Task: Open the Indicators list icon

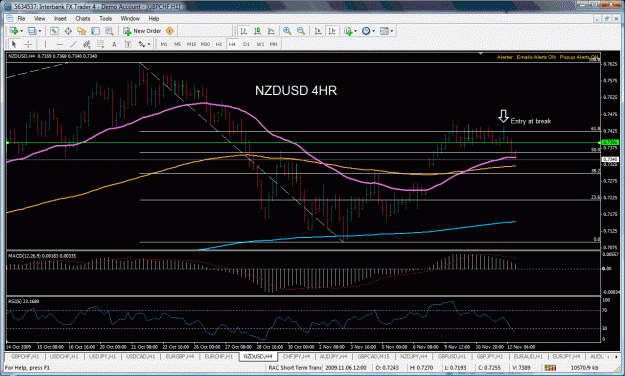Action: [348, 31]
